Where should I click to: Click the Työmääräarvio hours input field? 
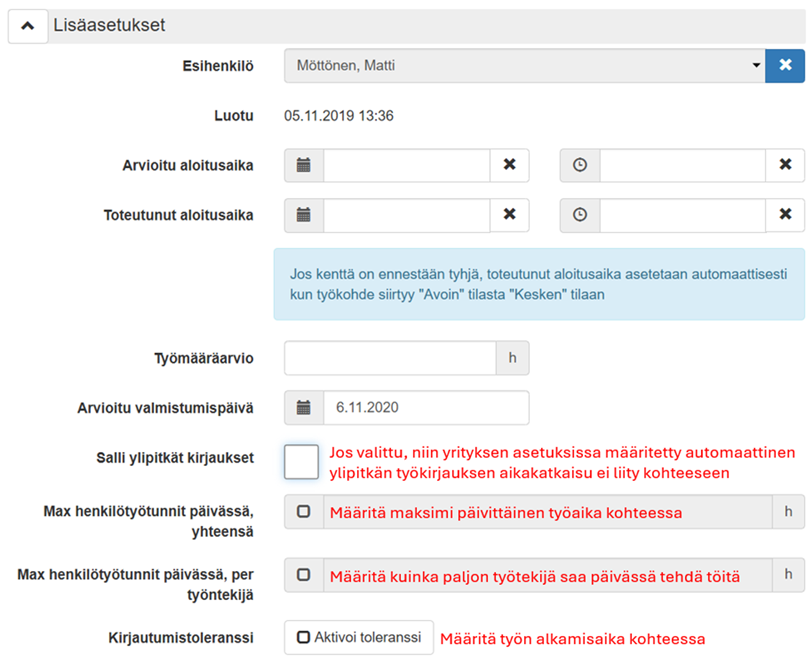coord(390,357)
